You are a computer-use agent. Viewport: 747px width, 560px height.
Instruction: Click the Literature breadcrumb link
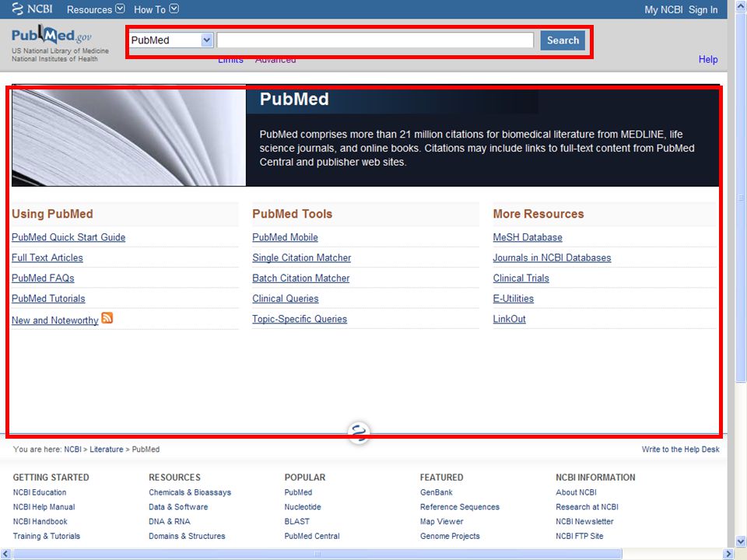click(x=107, y=449)
